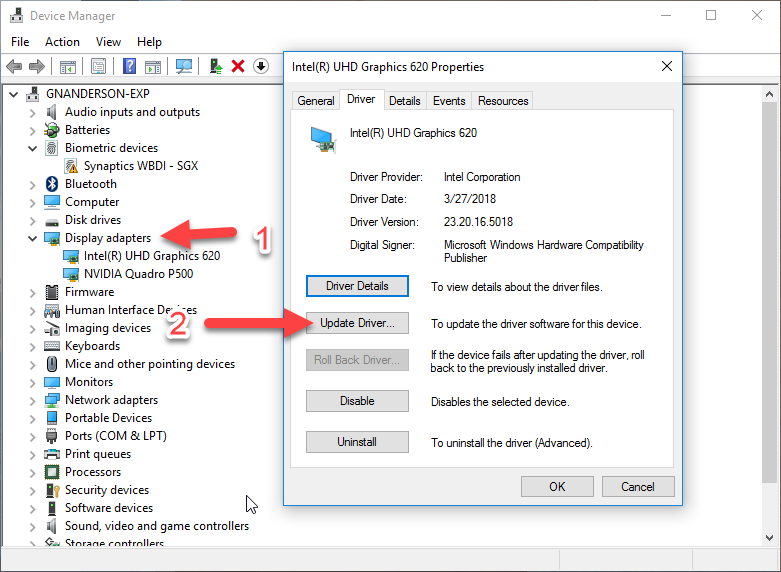The height and width of the screenshot is (572, 781).
Task: Select the Driver tab
Action: tap(361, 100)
